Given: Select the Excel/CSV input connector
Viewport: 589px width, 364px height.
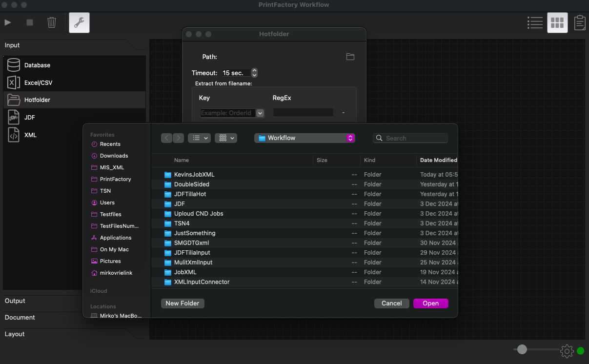Looking at the screenshot, I should tap(75, 82).
